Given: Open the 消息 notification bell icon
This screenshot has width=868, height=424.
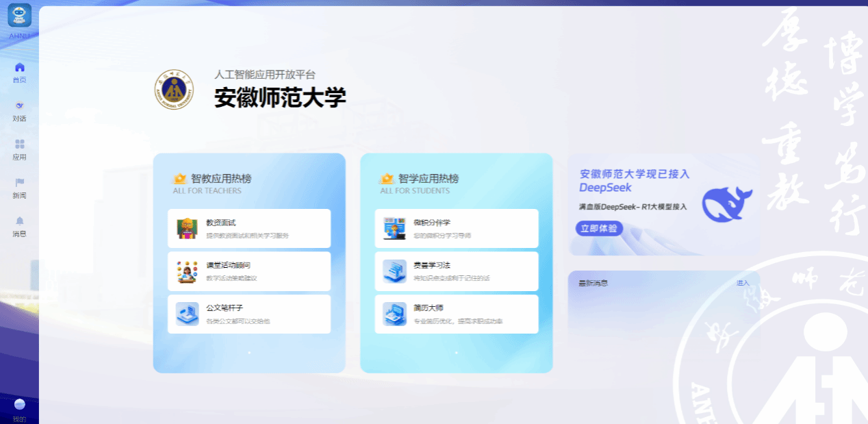Looking at the screenshot, I should [x=19, y=221].
